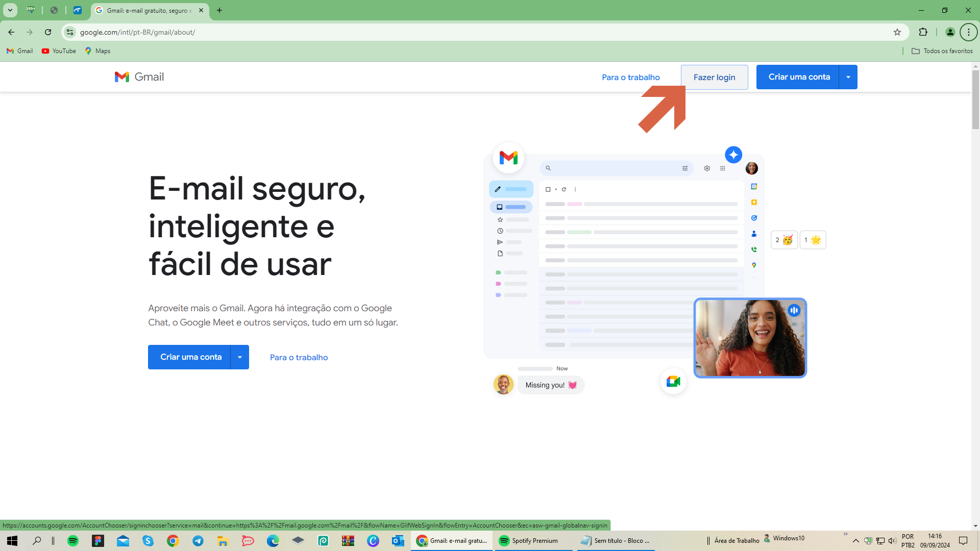Click the video call thumbnail of waving woman
The width and height of the screenshot is (980, 551).
click(750, 338)
